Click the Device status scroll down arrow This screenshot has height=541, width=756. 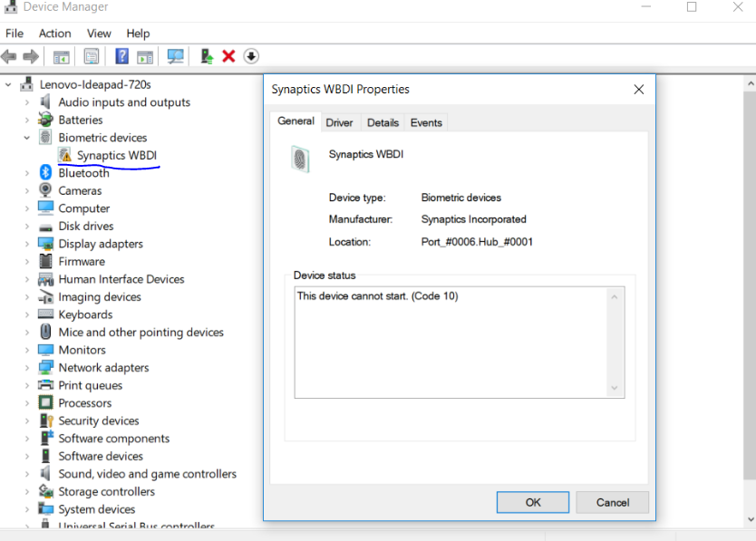click(x=615, y=388)
